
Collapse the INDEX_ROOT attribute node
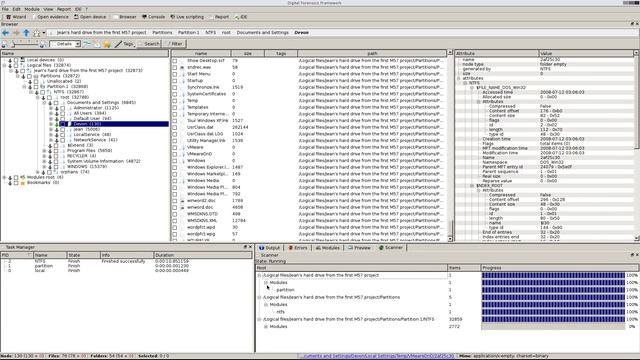[472, 186]
